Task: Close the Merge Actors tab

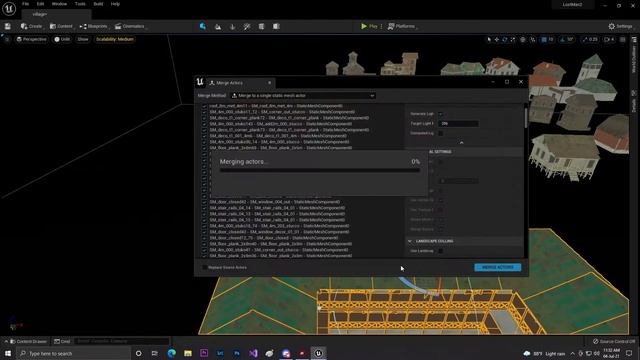Action: tap(269, 83)
